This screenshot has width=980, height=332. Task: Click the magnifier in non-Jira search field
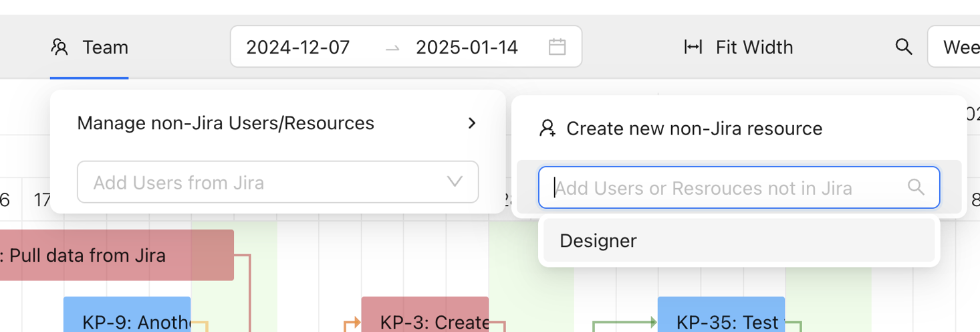pos(916,187)
